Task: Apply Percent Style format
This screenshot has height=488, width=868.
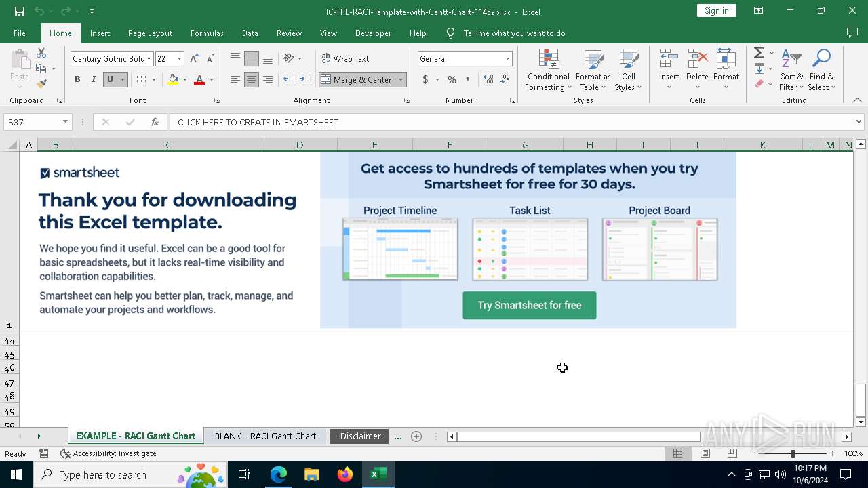Action: click(452, 79)
